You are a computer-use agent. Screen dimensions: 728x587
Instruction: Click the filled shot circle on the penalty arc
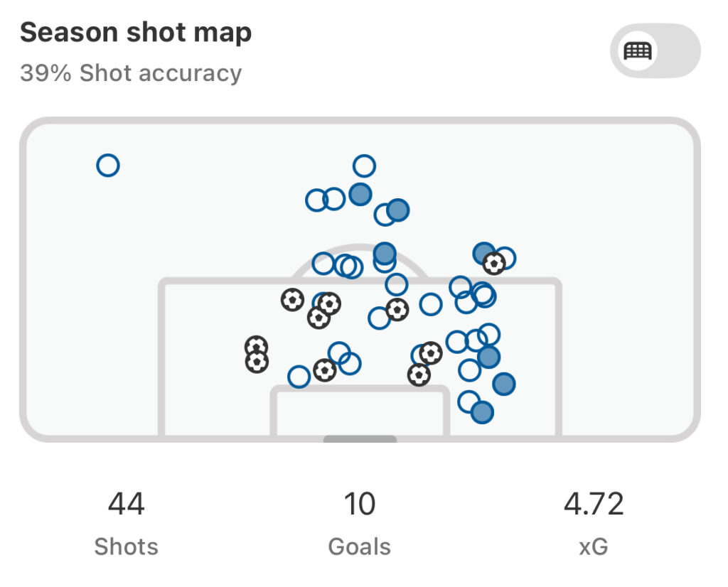tap(385, 254)
